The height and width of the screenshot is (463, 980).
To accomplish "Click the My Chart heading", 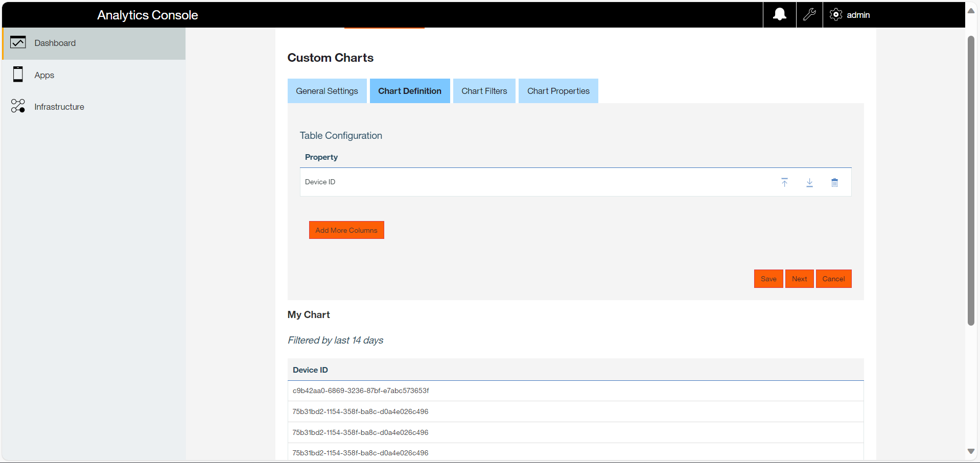I will tap(309, 315).
